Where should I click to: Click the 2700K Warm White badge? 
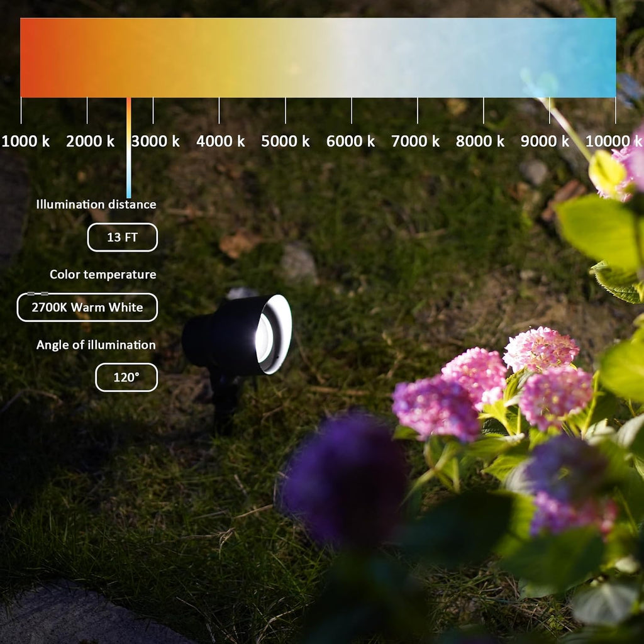[x=87, y=307]
